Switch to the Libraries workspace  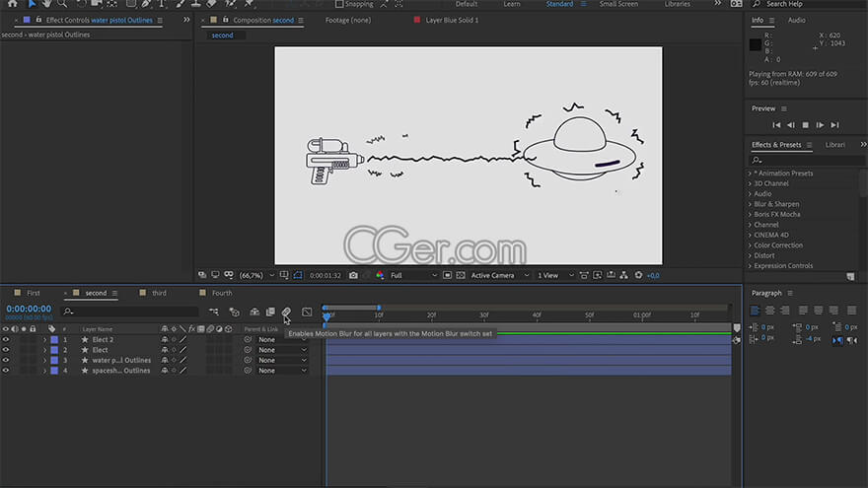tap(677, 4)
